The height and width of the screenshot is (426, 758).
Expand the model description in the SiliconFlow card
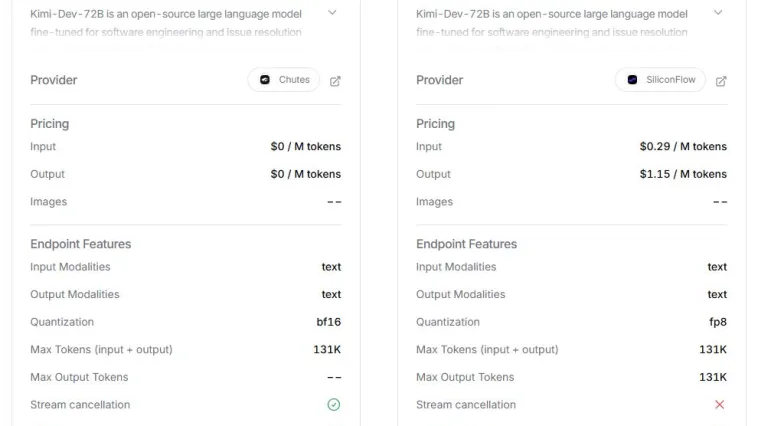click(x=718, y=13)
